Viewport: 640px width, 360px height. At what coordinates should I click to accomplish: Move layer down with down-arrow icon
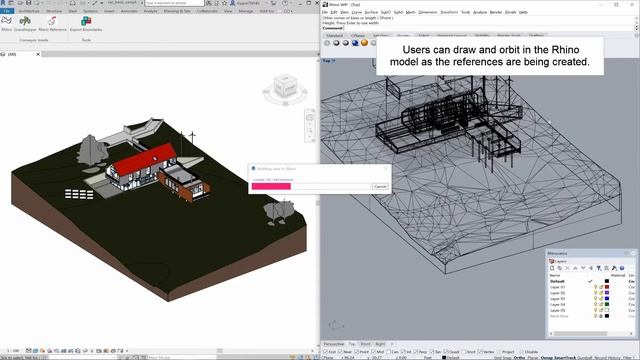click(583, 268)
